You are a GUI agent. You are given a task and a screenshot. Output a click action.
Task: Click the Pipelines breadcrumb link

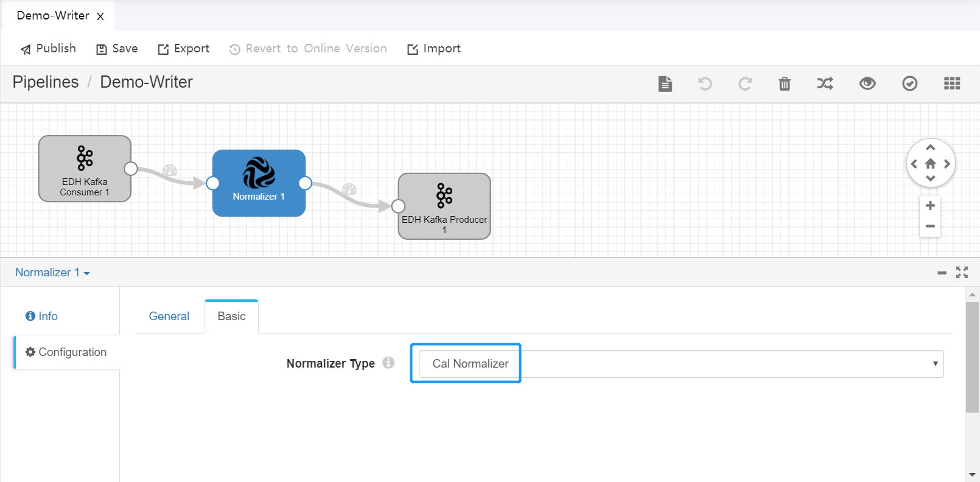coord(46,82)
